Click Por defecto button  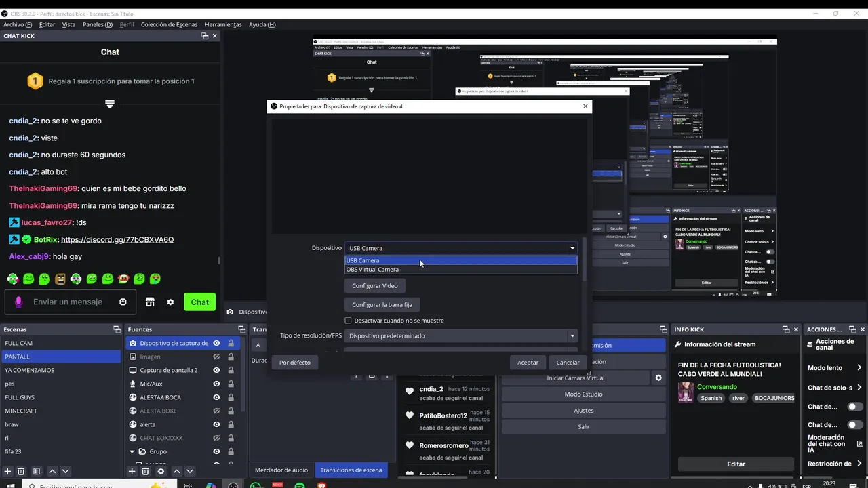(295, 363)
